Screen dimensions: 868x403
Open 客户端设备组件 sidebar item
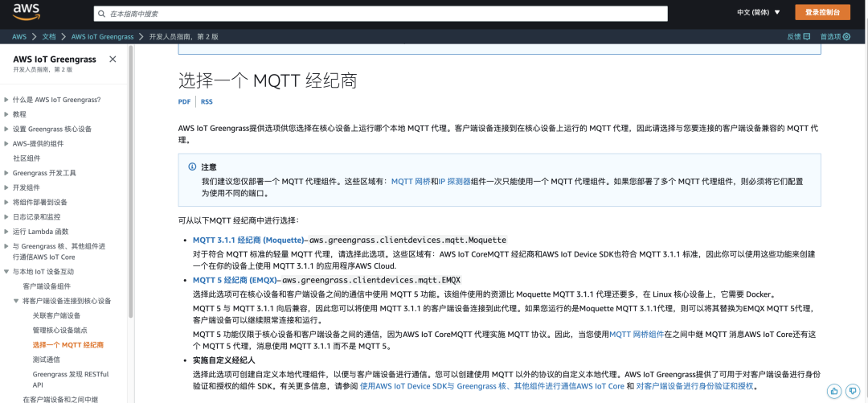(47, 286)
